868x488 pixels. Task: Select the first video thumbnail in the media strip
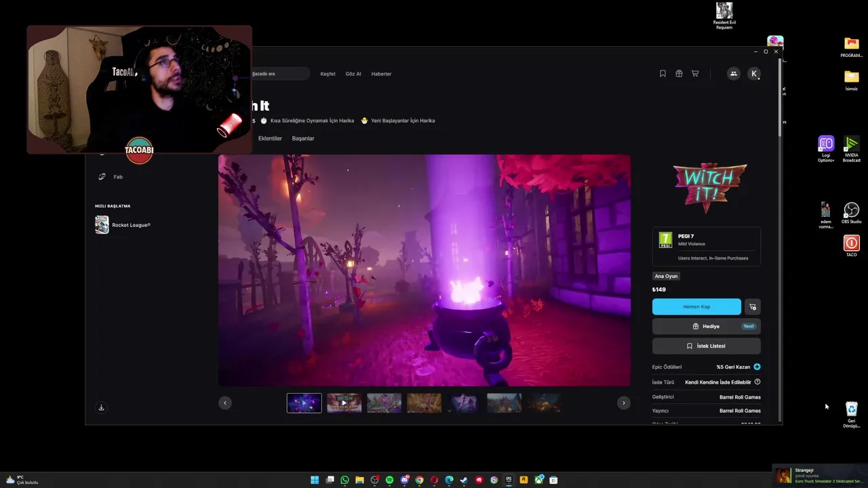coord(304,403)
